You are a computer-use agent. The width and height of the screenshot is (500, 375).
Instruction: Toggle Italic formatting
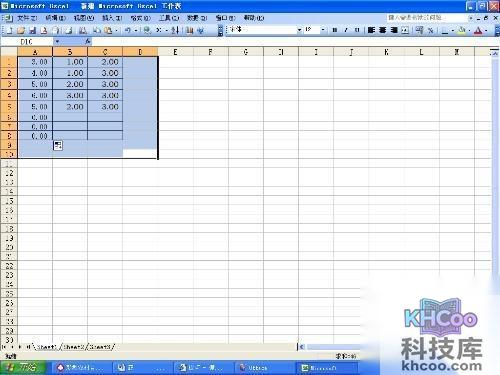pos(346,30)
